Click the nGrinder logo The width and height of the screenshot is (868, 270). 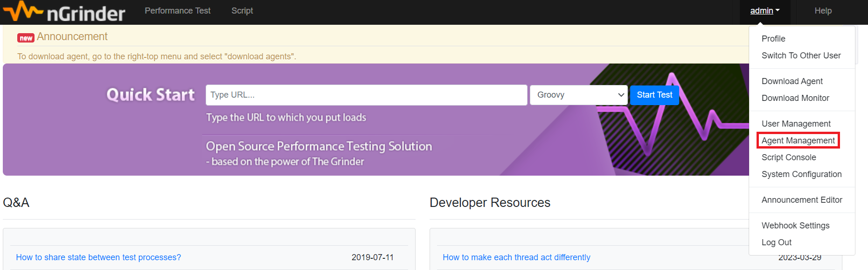point(64,12)
